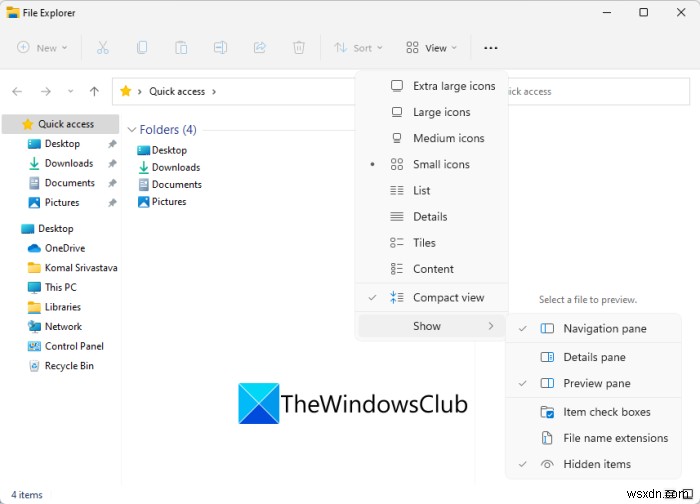Click chevron after Quick access in address bar

214,92
